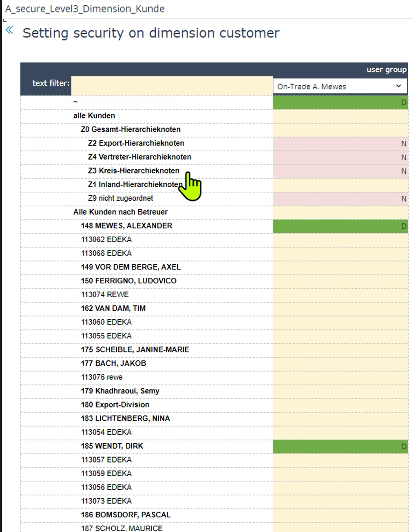Click green D cell for 185 WENDT, DIRK
The height and width of the screenshot is (532, 413).
pyautogui.click(x=340, y=446)
